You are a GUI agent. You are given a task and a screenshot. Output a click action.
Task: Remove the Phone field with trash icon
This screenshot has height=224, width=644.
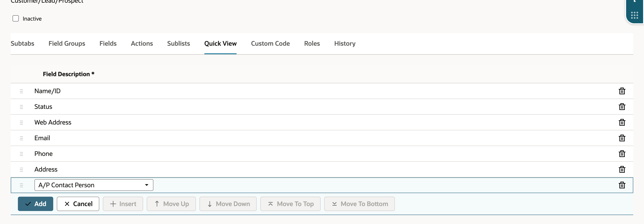(622, 154)
